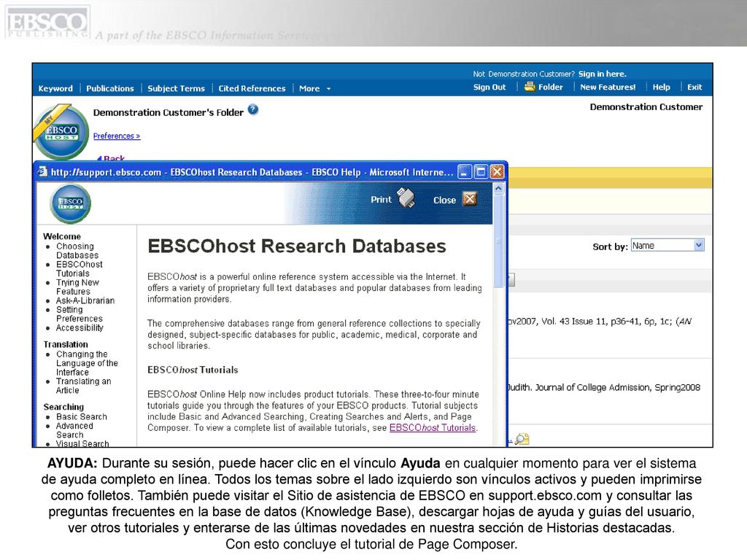Click the My EBSCOhost logo icon

(61, 133)
